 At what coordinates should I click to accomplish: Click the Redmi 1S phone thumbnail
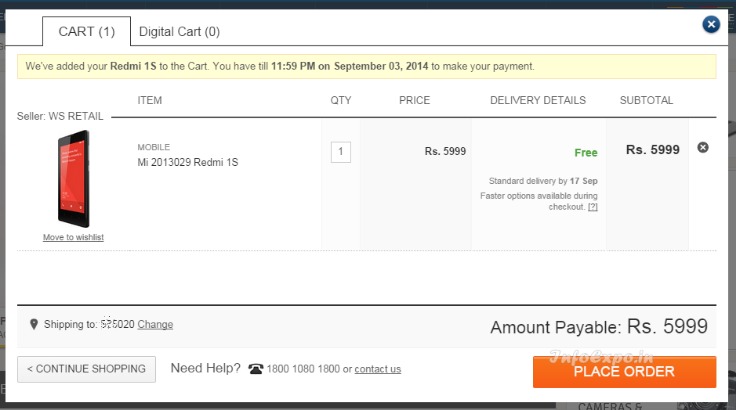pyautogui.click(x=73, y=178)
